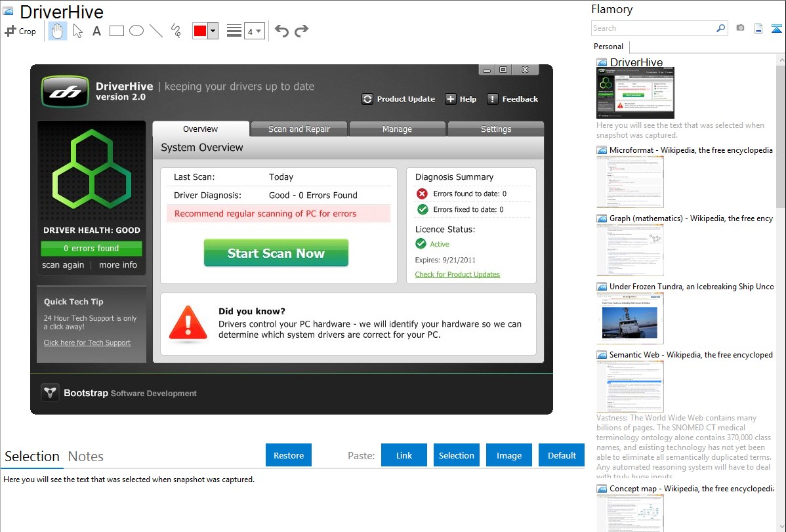Select the straight line tool

(156, 31)
